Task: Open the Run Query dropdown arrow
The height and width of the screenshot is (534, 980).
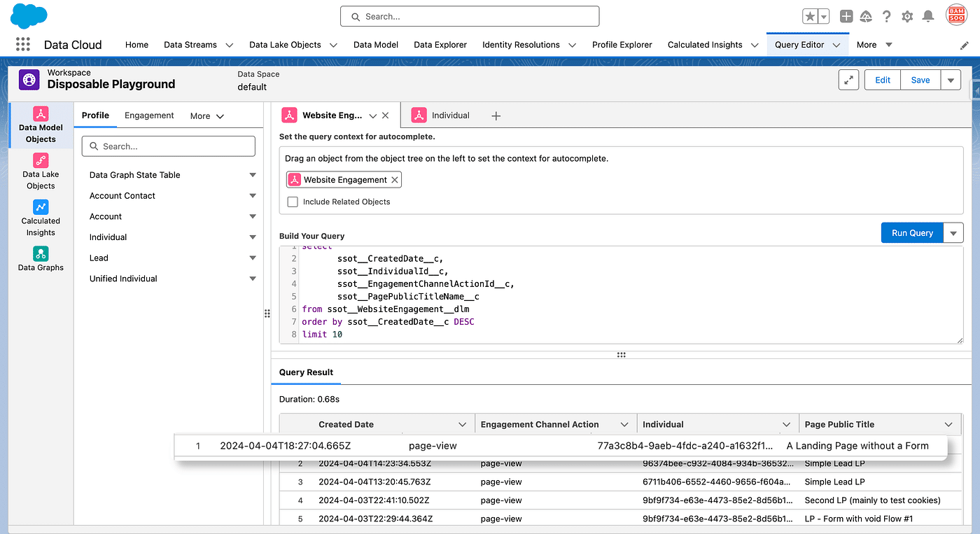Action: click(x=953, y=233)
